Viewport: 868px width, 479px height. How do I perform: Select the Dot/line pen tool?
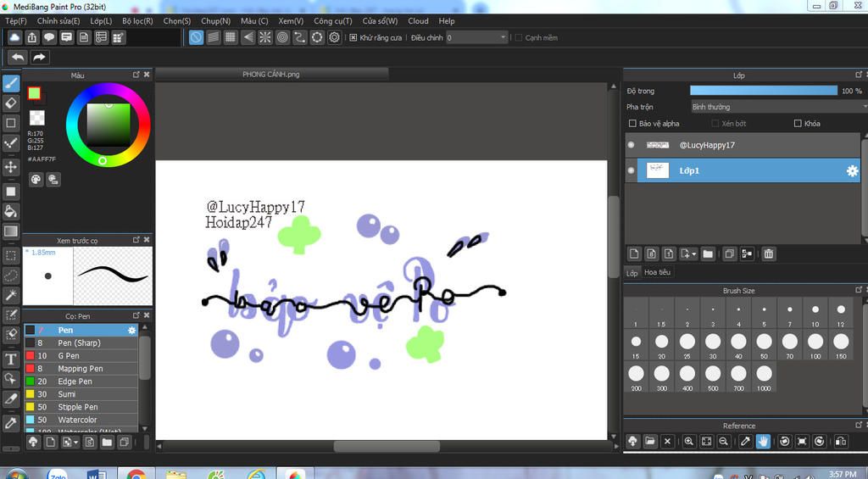[x=11, y=143]
